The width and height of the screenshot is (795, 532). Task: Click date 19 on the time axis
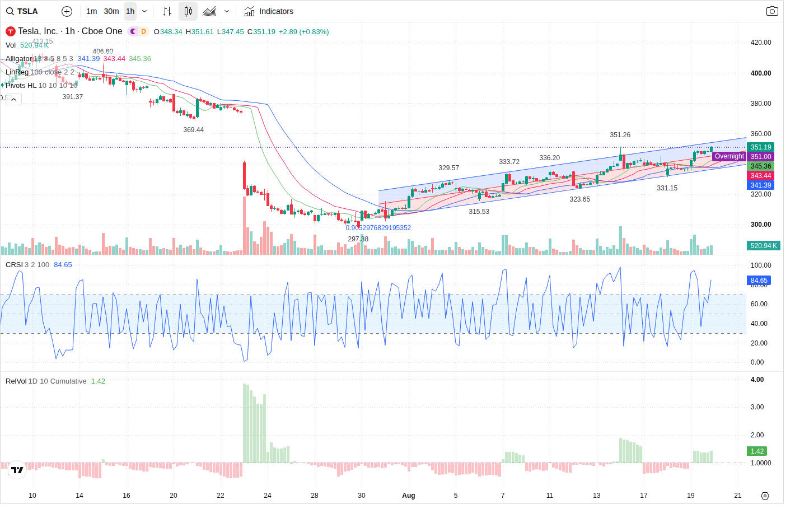click(691, 496)
